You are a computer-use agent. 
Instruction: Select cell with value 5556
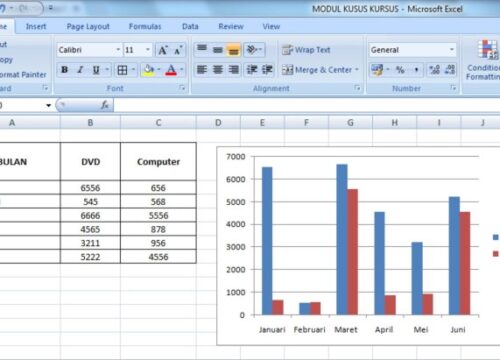(x=158, y=215)
